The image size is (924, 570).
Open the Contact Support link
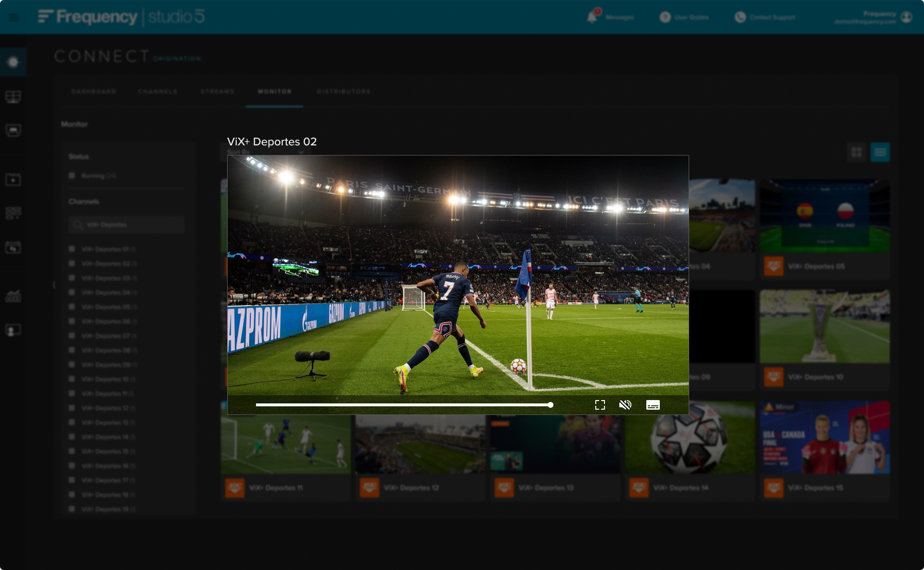(772, 17)
